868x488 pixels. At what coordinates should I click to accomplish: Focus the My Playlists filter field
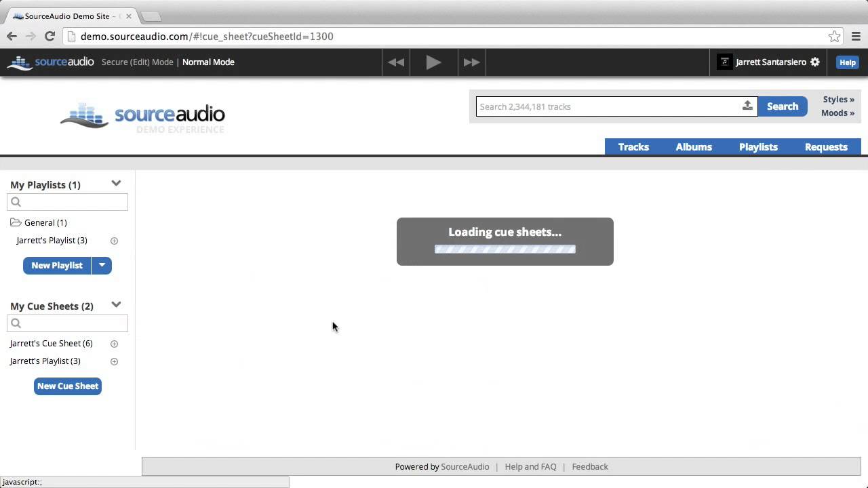pyautogui.click(x=67, y=202)
